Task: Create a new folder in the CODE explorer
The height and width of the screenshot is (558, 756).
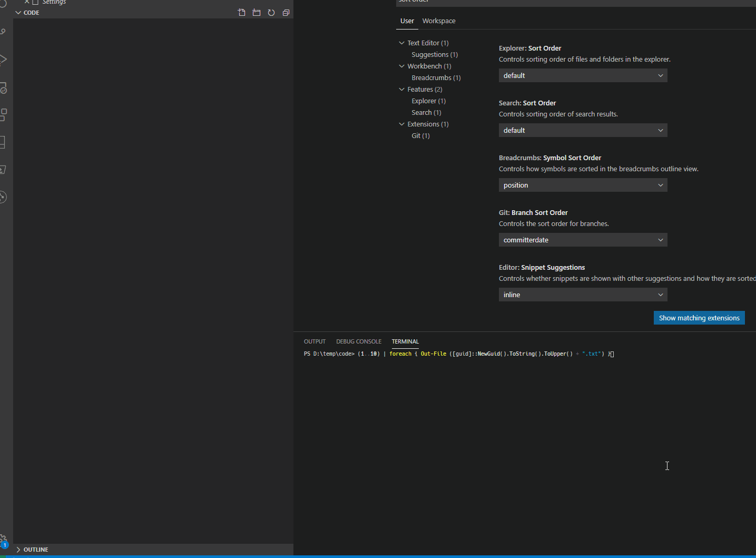Action: pos(256,12)
